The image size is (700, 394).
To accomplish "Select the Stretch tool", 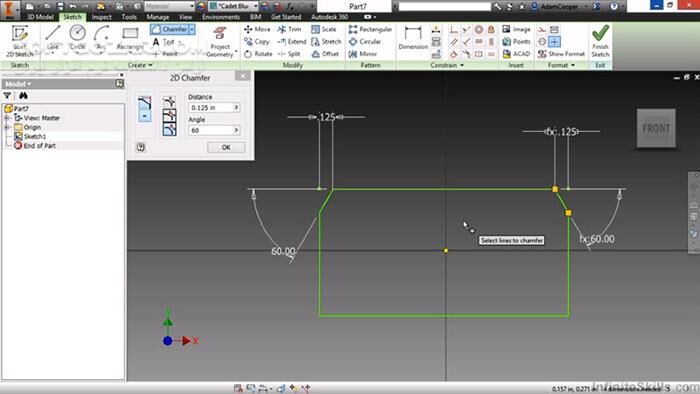I will point(326,41).
